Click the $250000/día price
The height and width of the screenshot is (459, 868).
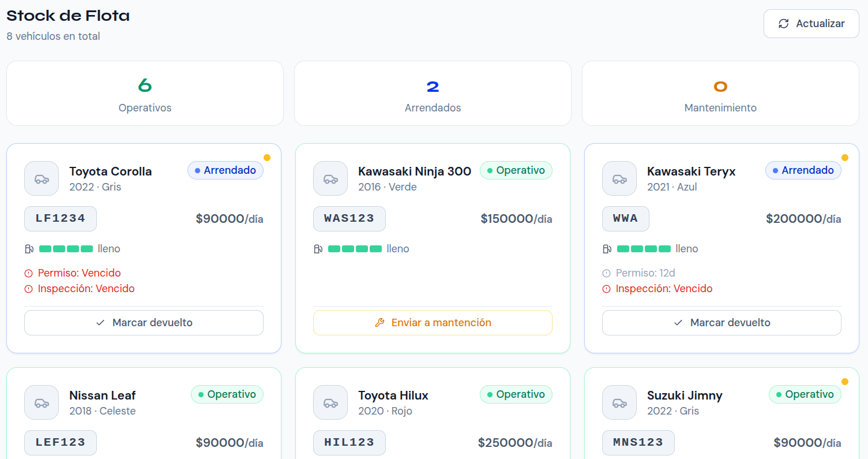pos(515,443)
